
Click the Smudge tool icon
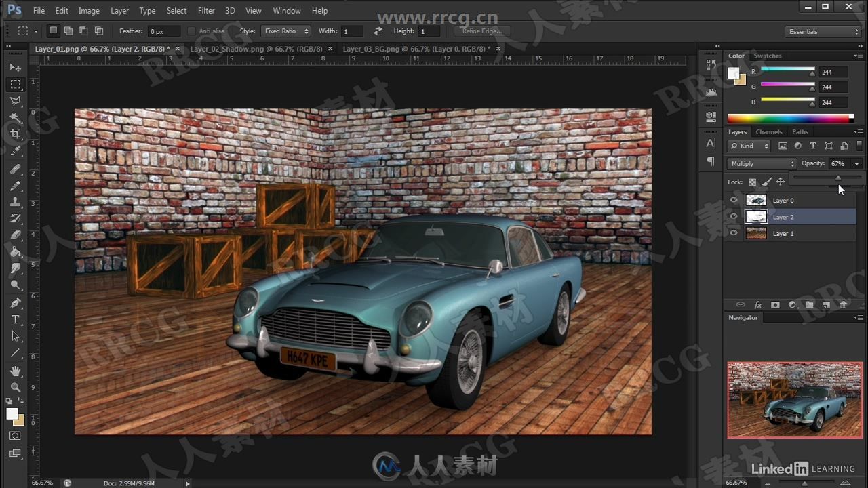point(15,268)
